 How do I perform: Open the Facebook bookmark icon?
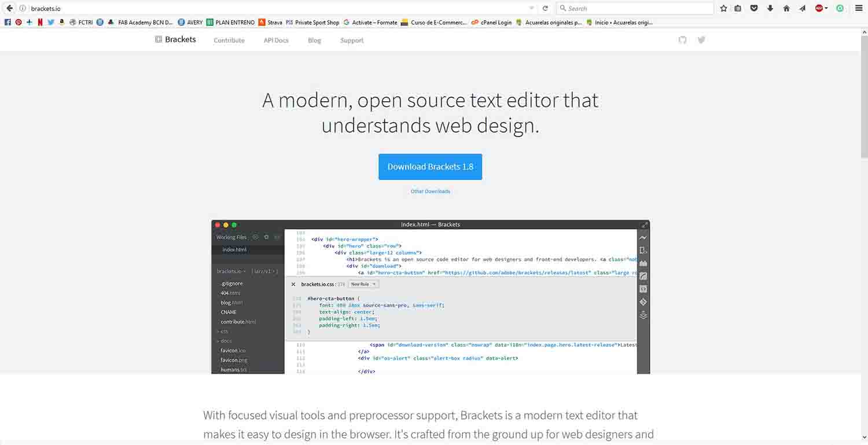click(8, 23)
